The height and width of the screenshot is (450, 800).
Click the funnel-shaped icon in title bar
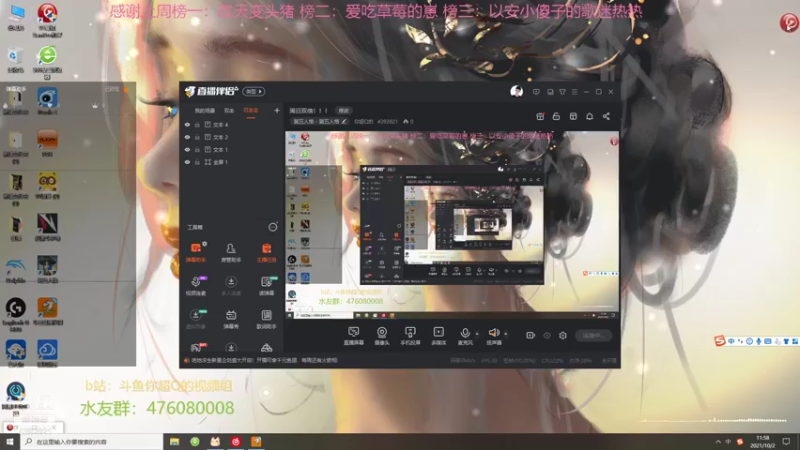coord(562,92)
